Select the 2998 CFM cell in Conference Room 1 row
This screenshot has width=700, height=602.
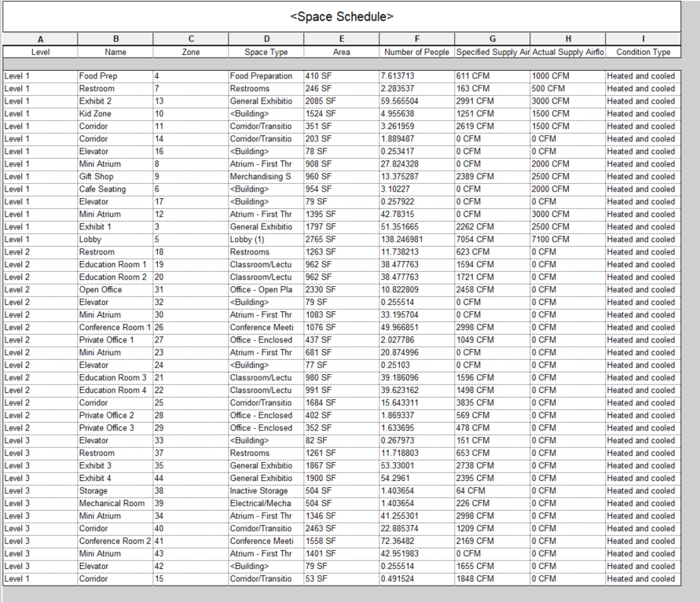(x=493, y=328)
